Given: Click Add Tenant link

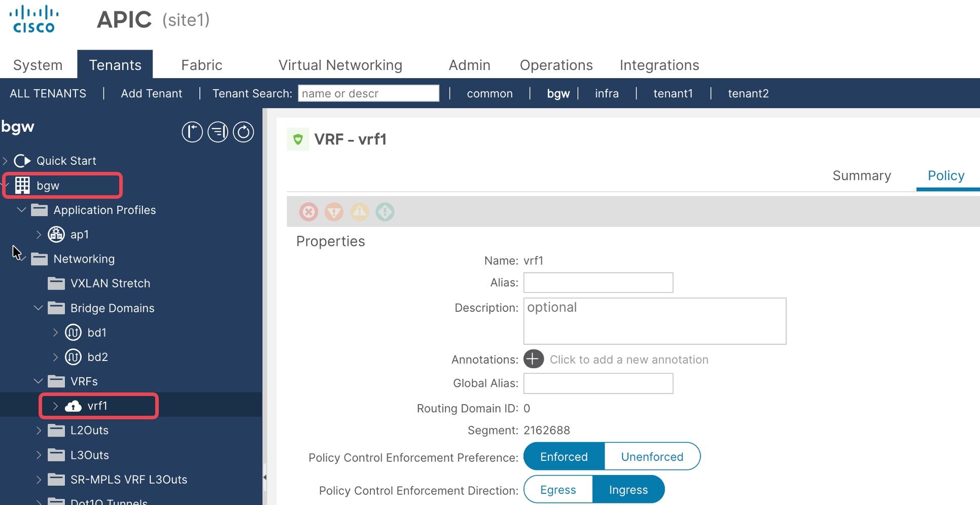Looking at the screenshot, I should (151, 93).
